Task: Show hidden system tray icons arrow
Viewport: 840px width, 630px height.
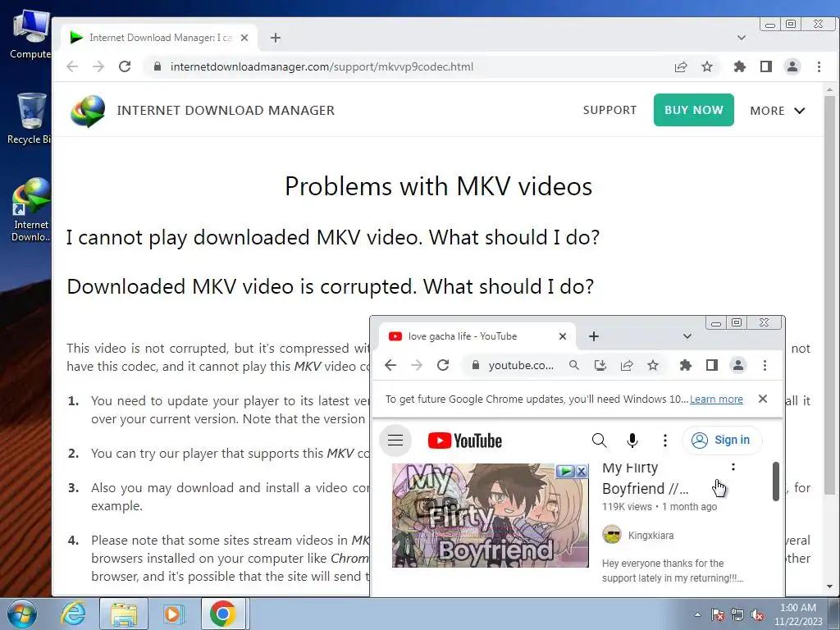Action: [697, 614]
